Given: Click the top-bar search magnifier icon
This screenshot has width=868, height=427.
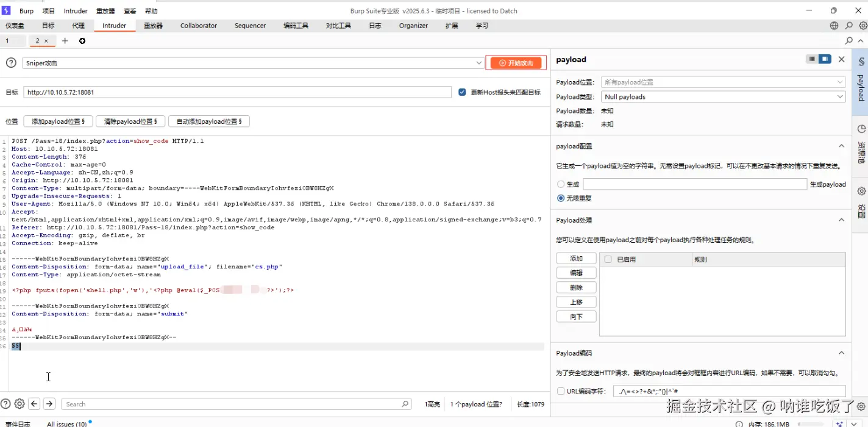Looking at the screenshot, I should point(848,26).
